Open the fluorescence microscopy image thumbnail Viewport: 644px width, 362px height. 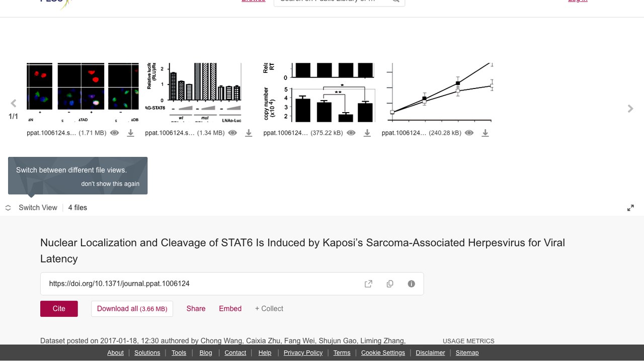click(83, 93)
